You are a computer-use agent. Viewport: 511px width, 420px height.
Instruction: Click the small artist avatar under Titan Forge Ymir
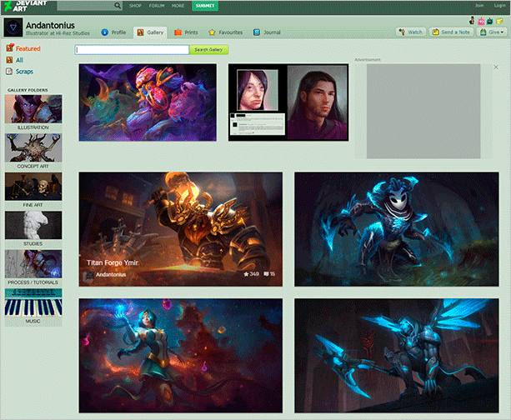pos(88,273)
